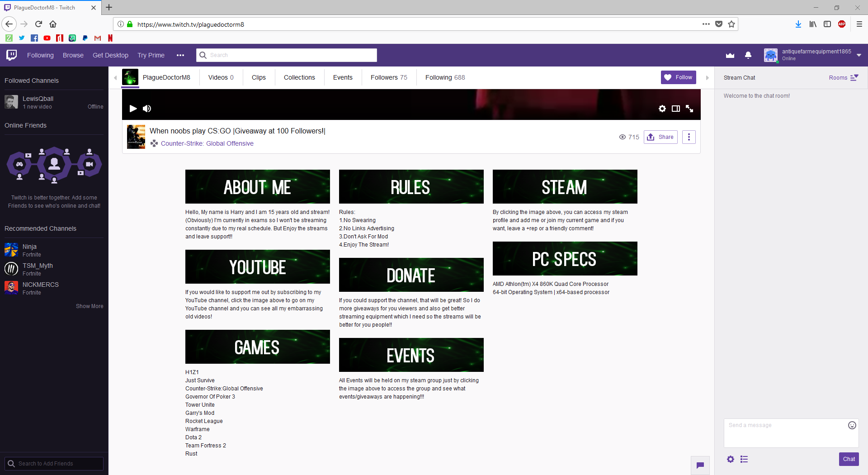Collapse the left sidebar arrow

point(115,78)
